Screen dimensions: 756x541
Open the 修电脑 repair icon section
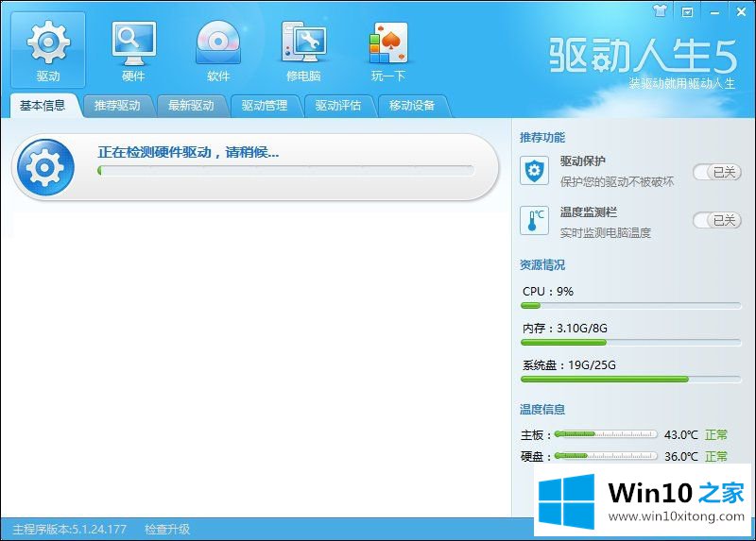tap(303, 50)
